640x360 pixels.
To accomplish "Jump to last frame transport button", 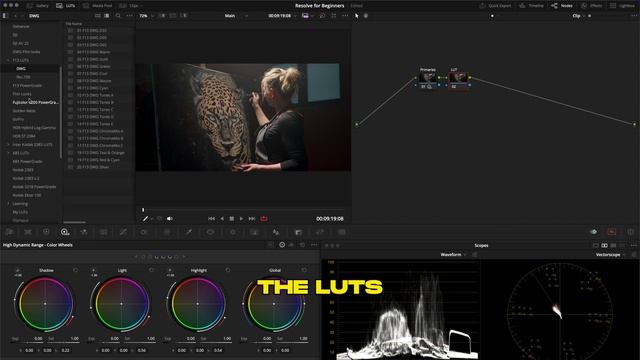I will (252, 219).
